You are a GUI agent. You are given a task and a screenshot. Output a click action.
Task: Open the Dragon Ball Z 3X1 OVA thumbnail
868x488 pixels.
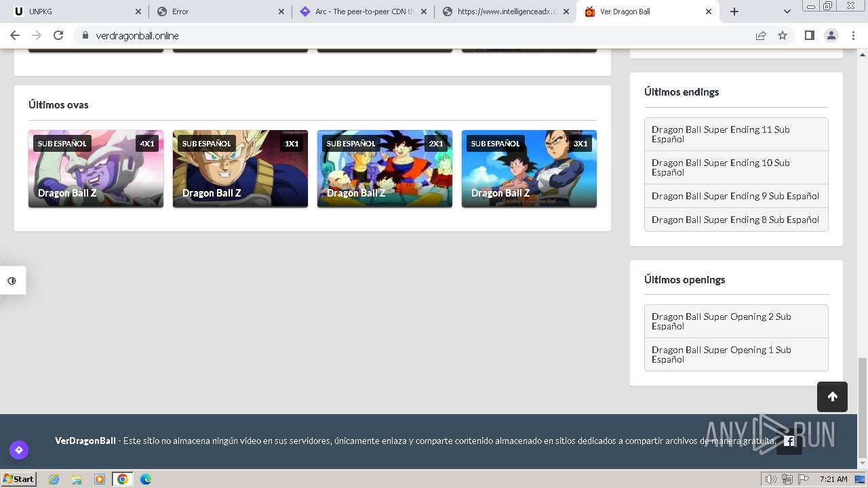[x=529, y=169]
